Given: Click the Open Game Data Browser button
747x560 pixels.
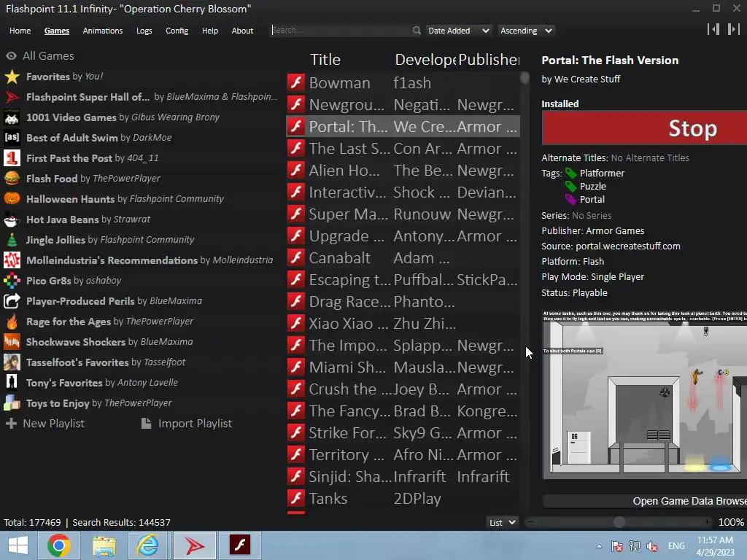Looking at the screenshot, I should pyautogui.click(x=645, y=501).
